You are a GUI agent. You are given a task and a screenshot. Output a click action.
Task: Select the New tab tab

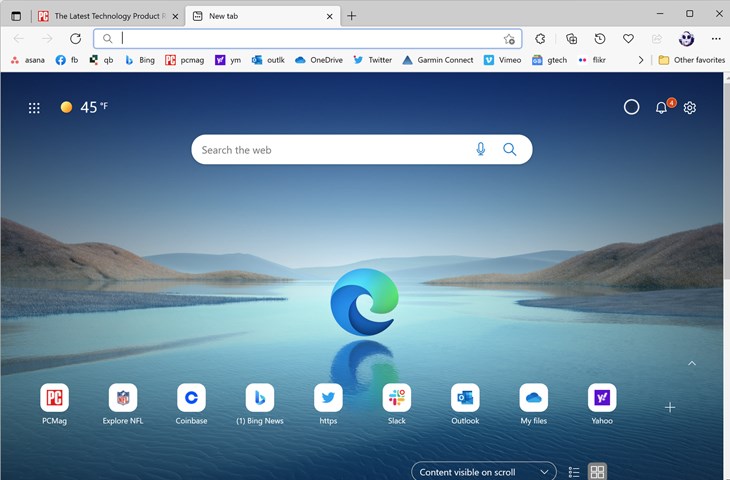pos(263,16)
